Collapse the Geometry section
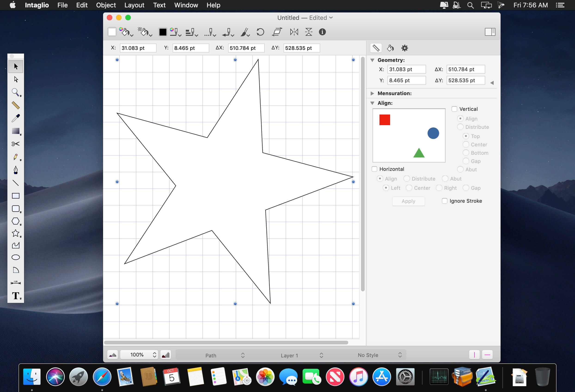Screen dimensions: 575x392 point(372,60)
